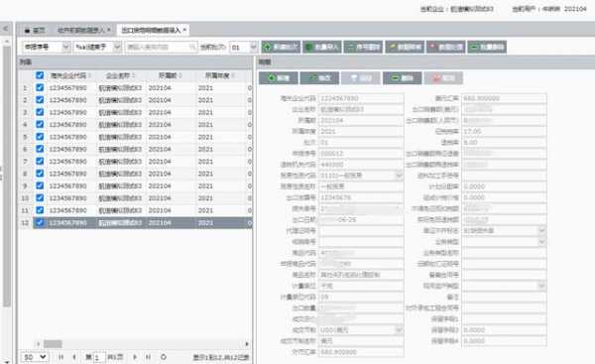Screen dimensions: 595x364
Task: Go to the previous page with pager arrow
Action: coord(74,357)
